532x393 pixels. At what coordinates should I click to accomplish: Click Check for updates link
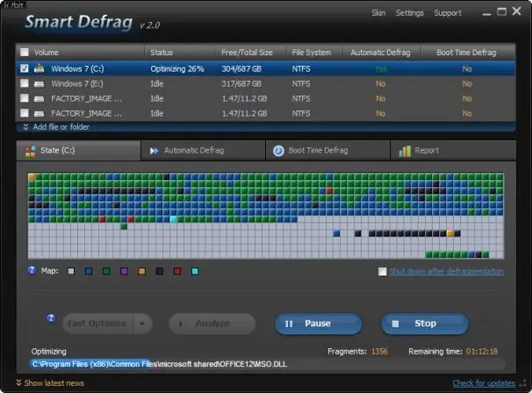pos(484,383)
